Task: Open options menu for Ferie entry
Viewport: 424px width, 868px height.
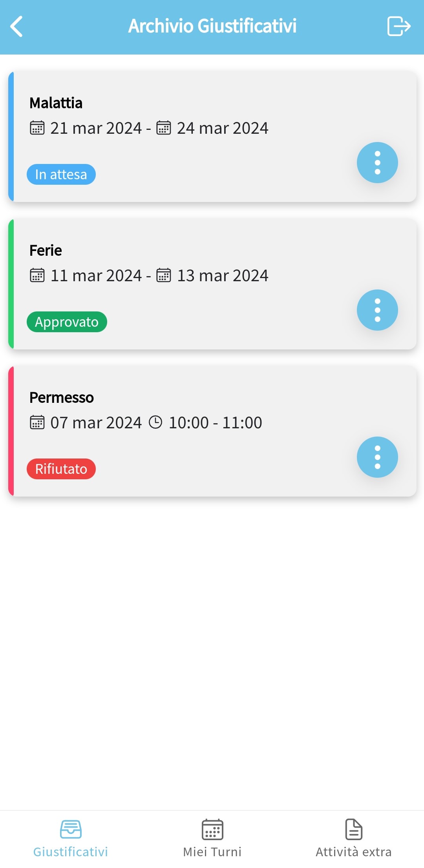Action: tap(377, 310)
